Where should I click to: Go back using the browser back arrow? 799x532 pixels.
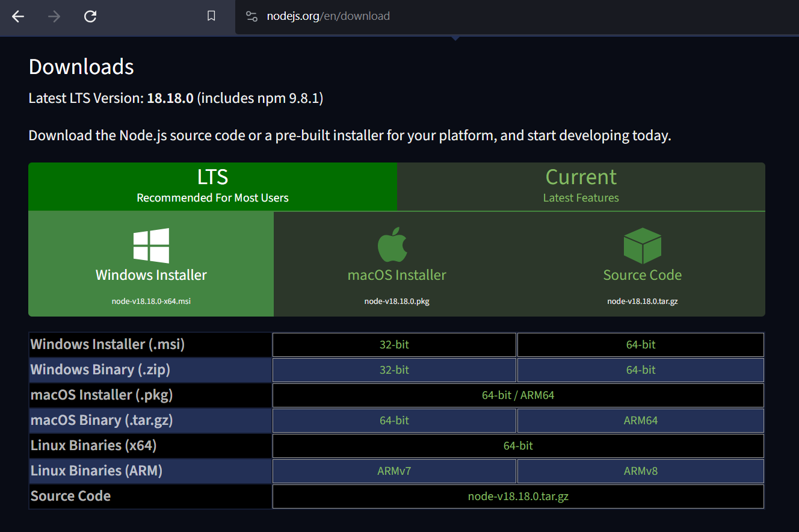18,16
